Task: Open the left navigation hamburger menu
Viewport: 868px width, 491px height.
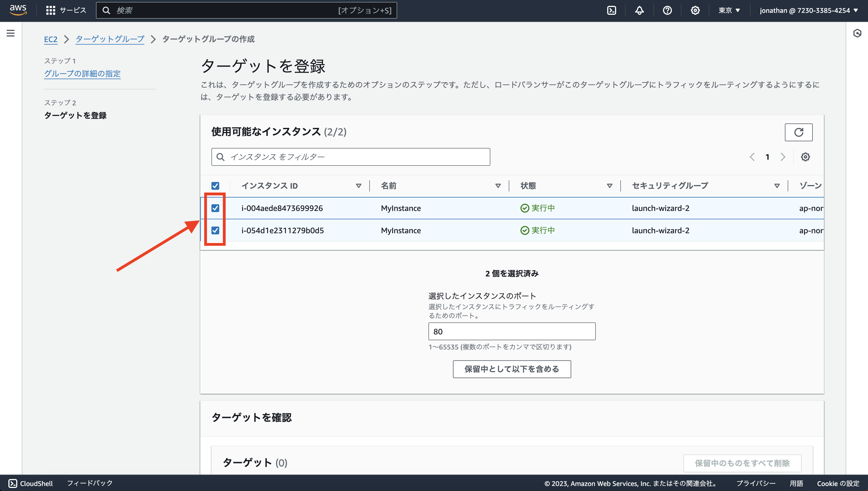Action: tap(11, 33)
